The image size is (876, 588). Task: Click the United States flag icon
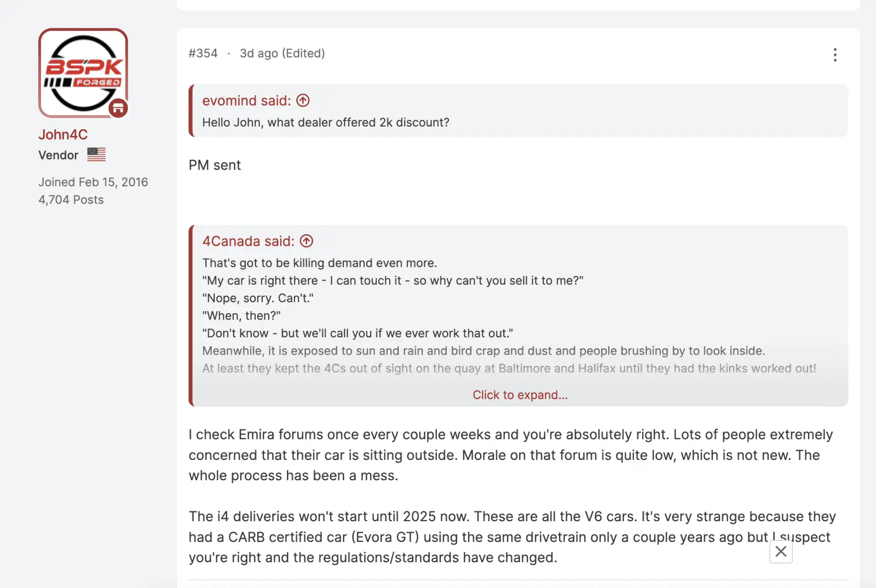pos(96,154)
